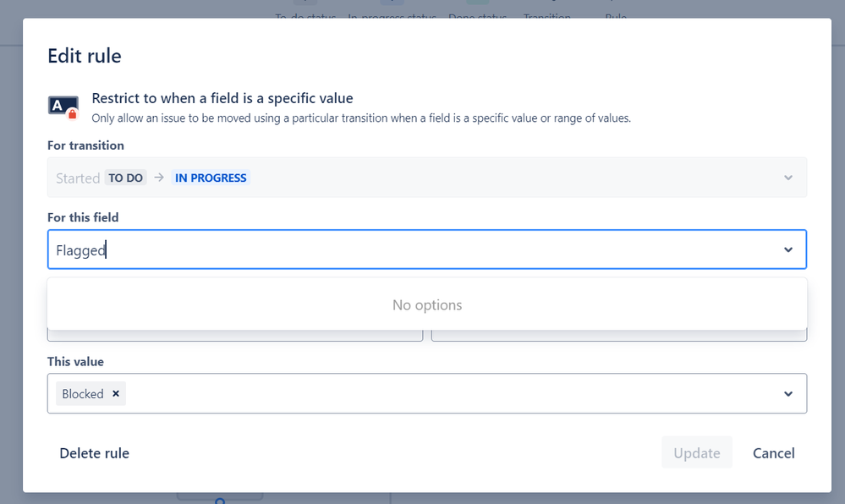Image resolution: width=845 pixels, height=504 pixels.
Task: Select the IN PROGRESS status lozenge
Action: [211, 178]
